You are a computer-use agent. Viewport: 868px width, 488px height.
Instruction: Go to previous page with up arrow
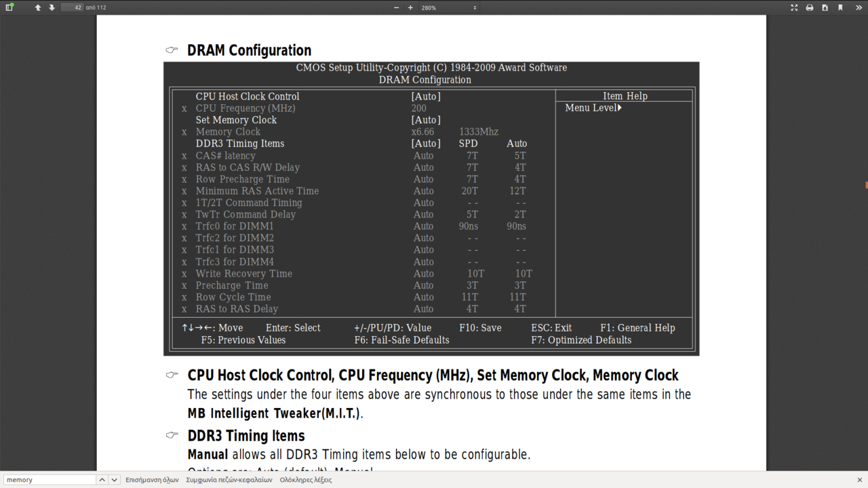point(38,7)
